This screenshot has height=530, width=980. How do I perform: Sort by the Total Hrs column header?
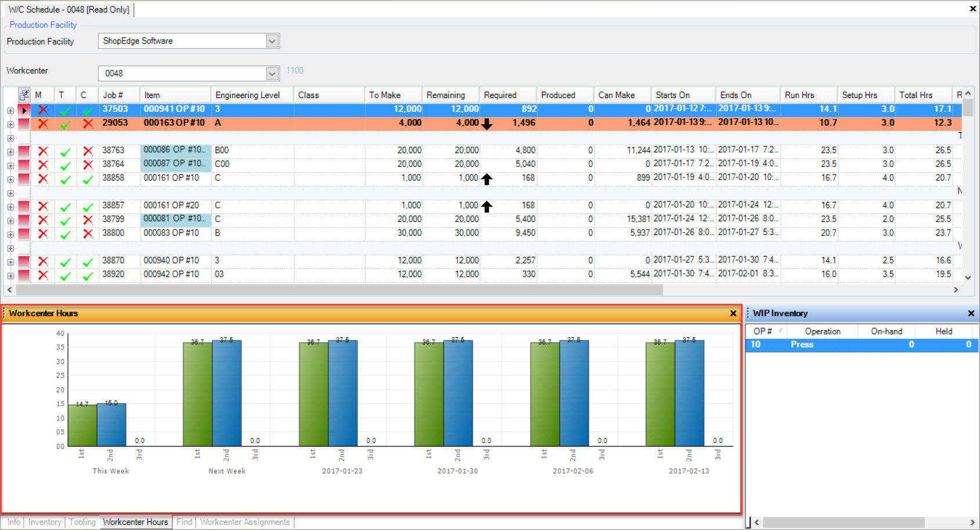pos(924,95)
